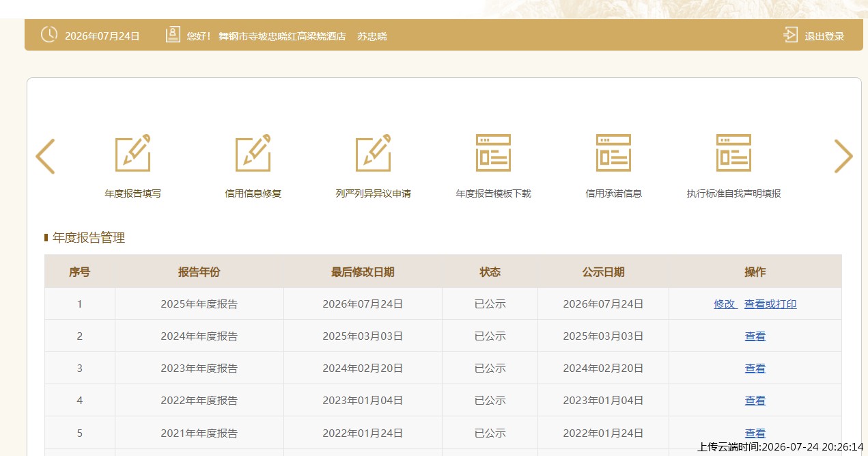Click the logout icon beside 退出登录
The width and height of the screenshot is (868, 456).
coord(791,35)
